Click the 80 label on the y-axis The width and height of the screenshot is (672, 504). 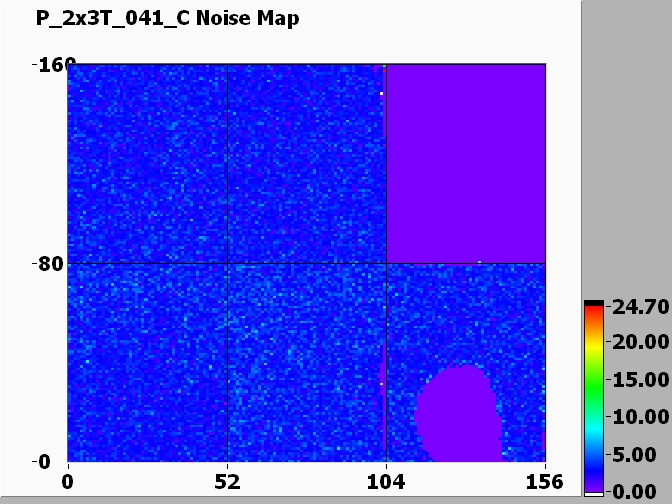tap(46, 264)
